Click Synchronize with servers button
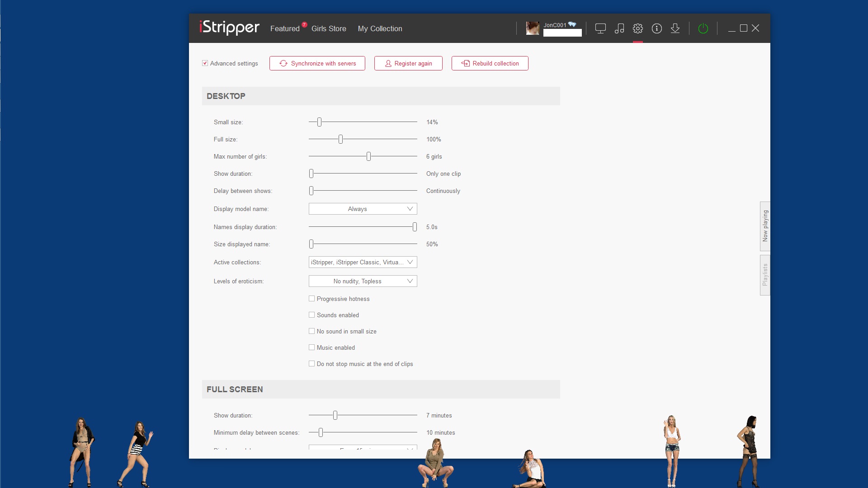Viewport: 868px width, 488px height. point(317,63)
